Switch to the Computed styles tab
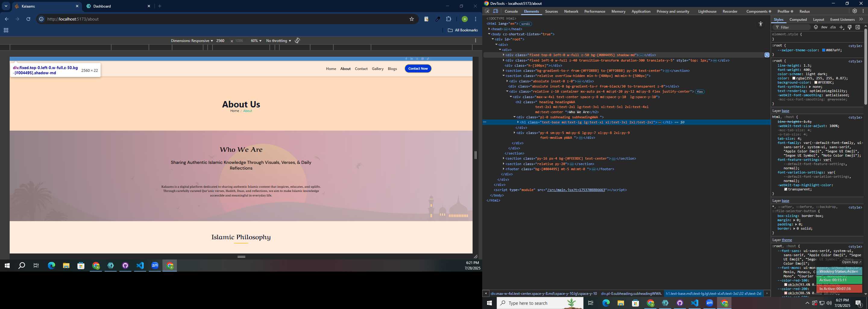868x309 pixels. point(798,20)
